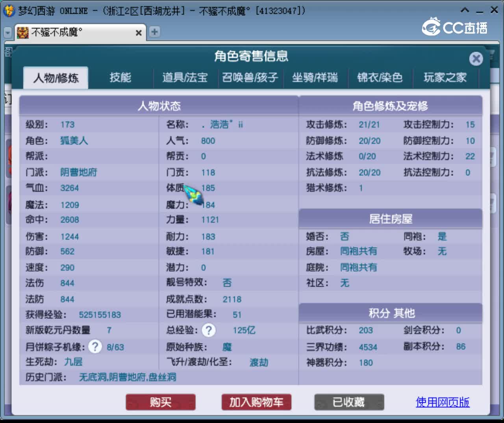Switch to the 技能 tab
Image resolution: width=504 pixels, height=423 pixels.
point(120,77)
